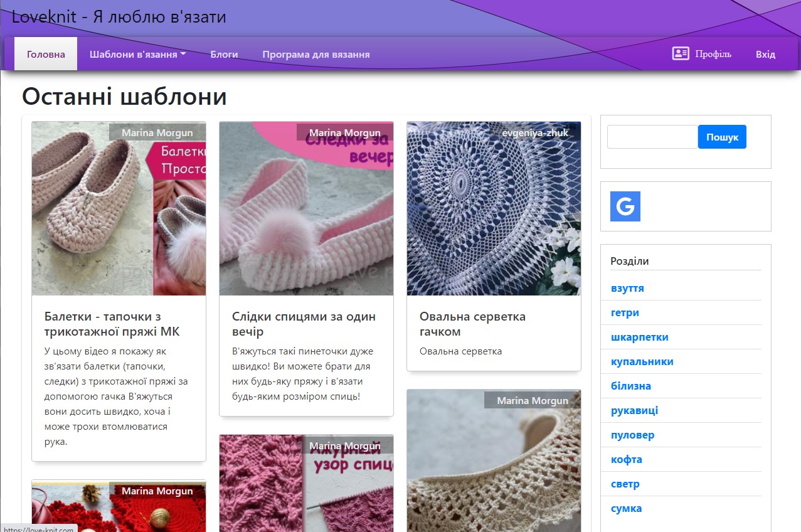Focus the search input field
Screen dimensions: 801x532
[x=652, y=137]
